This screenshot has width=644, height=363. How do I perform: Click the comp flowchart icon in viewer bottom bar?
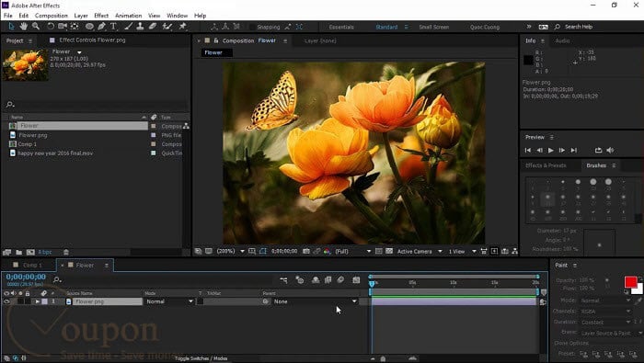[514, 251]
